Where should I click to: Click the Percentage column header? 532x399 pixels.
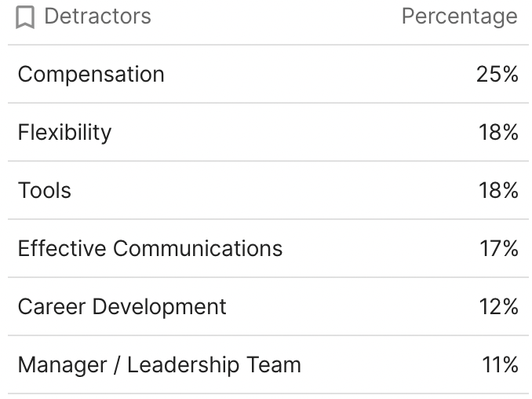click(459, 16)
